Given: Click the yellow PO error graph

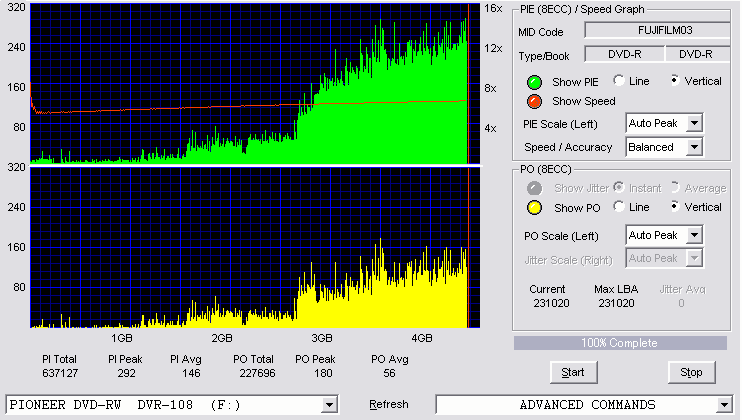Looking at the screenshot, I should pos(255,248).
